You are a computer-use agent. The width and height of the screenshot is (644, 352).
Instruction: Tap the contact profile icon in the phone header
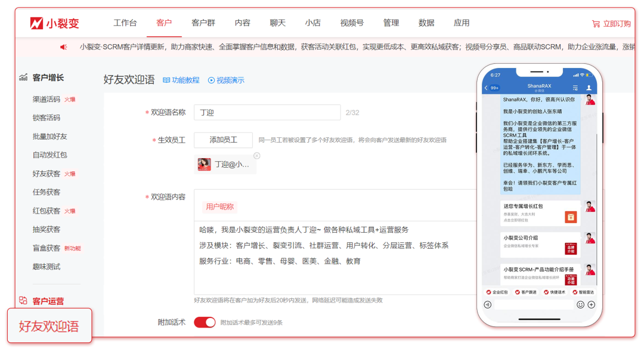[589, 88]
